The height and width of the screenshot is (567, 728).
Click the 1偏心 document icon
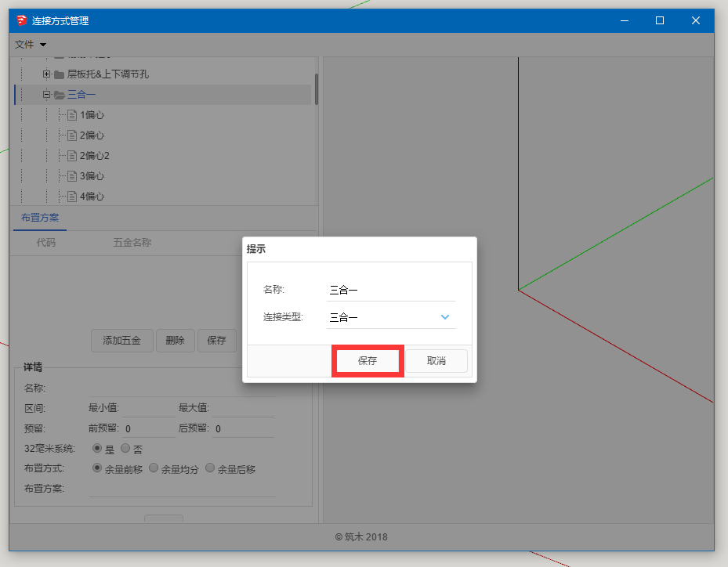pos(72,115)
